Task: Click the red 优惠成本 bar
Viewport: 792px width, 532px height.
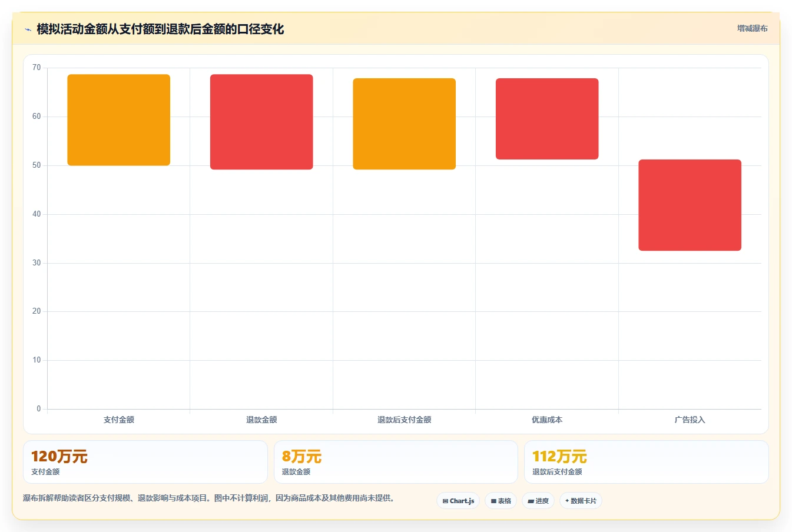Action: point(547,119)
